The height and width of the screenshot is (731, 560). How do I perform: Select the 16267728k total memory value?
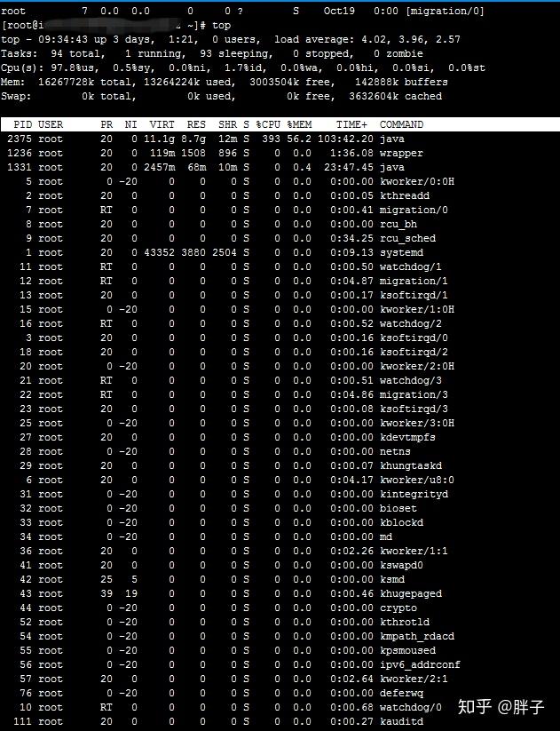coord(88,82)
